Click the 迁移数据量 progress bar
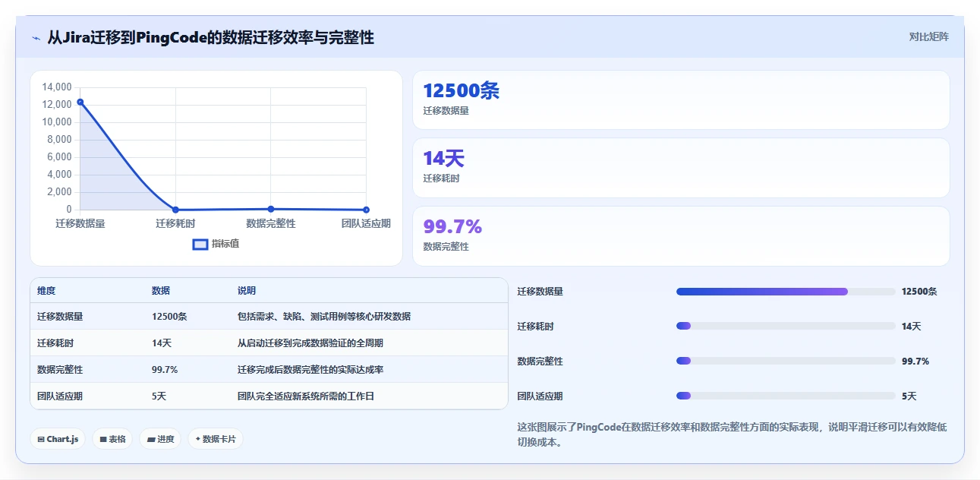 [x=786, y=292]
